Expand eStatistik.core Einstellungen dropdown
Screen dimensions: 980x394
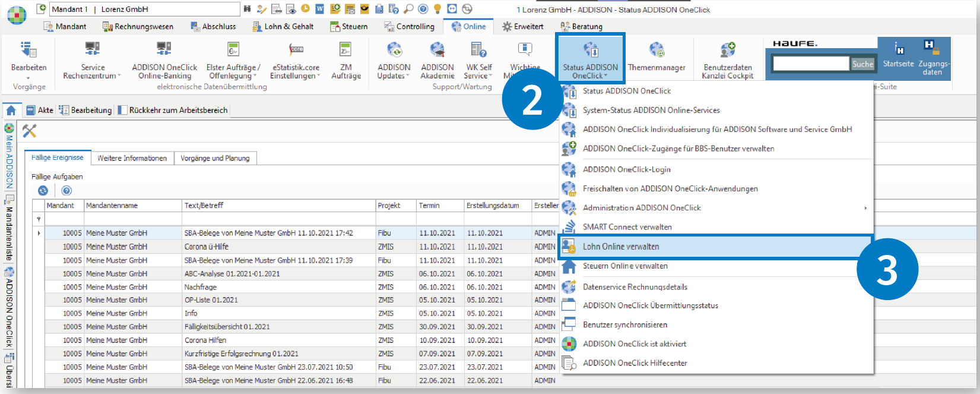click(296, 60)
